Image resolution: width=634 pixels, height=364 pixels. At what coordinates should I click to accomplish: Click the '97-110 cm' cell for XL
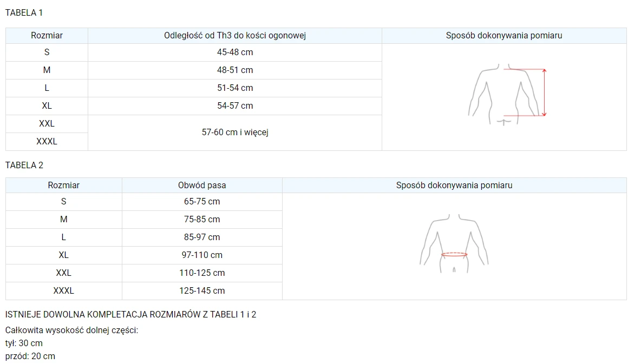coord(202,255)
